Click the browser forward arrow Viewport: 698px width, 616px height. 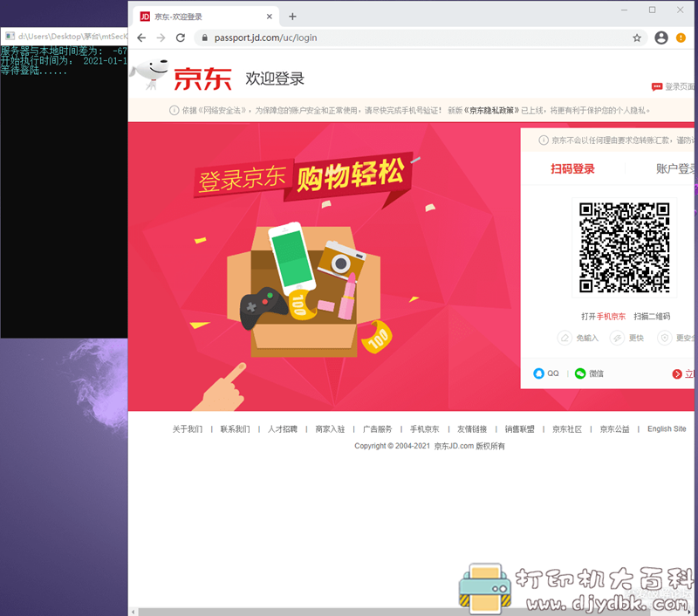point(161,38)
